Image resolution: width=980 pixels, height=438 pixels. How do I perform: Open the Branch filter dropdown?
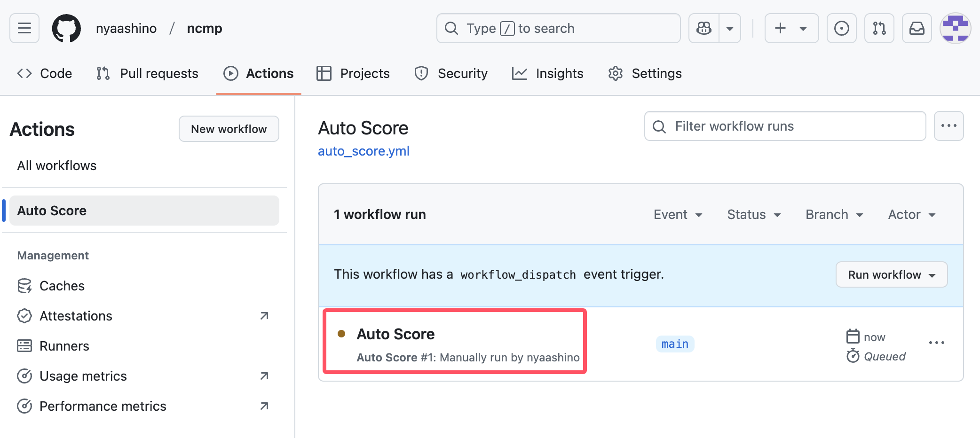[x=834, y=214]
